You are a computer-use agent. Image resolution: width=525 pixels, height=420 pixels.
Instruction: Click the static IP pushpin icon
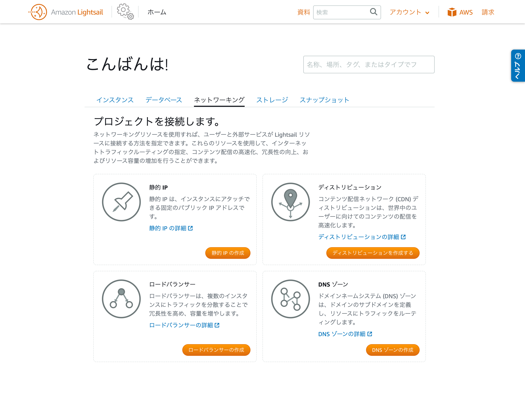point(121,202)
